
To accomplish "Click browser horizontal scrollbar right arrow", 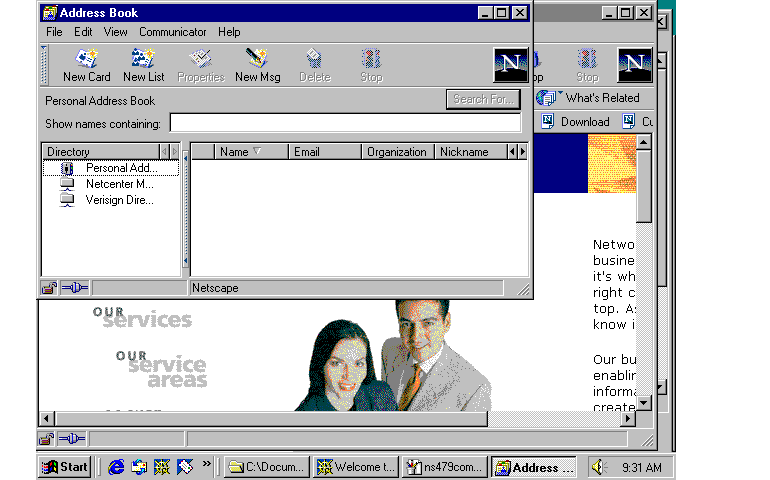I will click(628, 419).
